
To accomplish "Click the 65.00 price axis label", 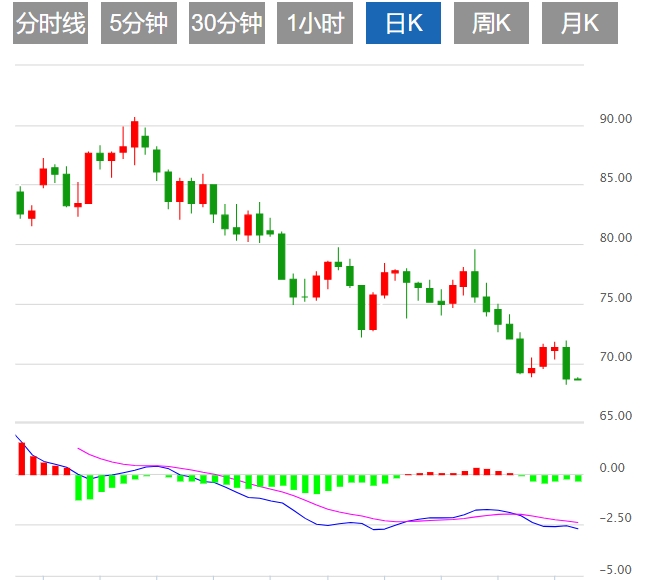I will point(616,416).
